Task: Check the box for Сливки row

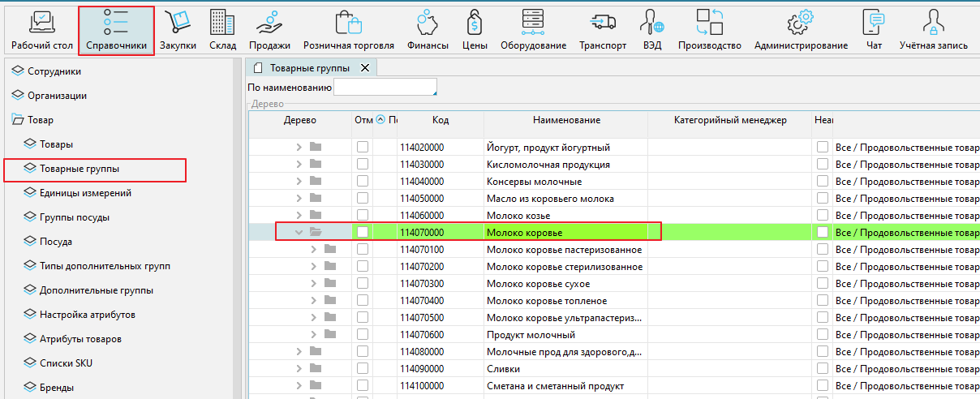Action: pos(363,368)
